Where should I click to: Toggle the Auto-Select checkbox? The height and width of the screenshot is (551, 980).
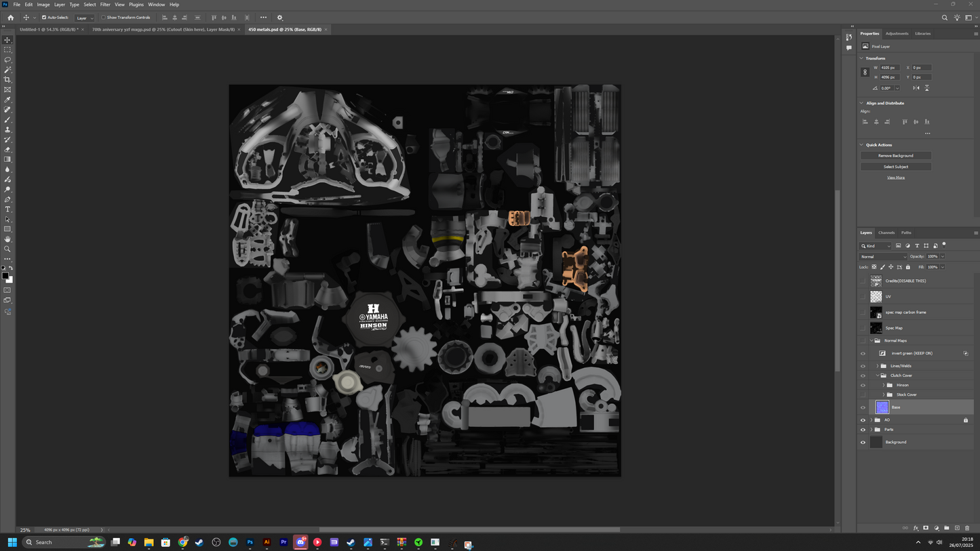(44, 18)
